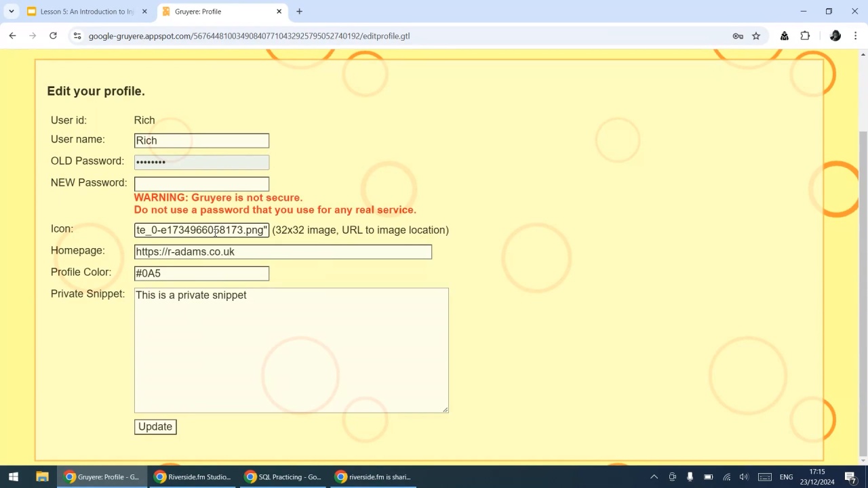
Task: Switch to SQL Practicing taskbar window
Action: pyautogui.click(x=283, y=476)
